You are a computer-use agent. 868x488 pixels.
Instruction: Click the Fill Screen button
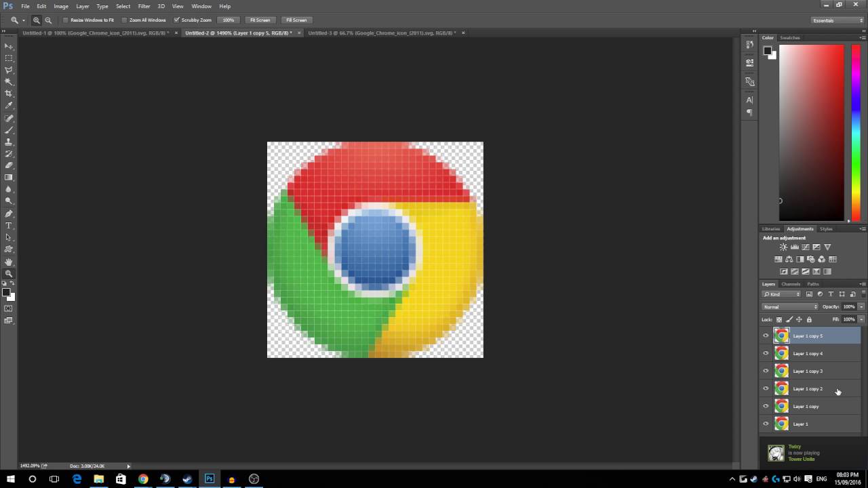[296, 20]
